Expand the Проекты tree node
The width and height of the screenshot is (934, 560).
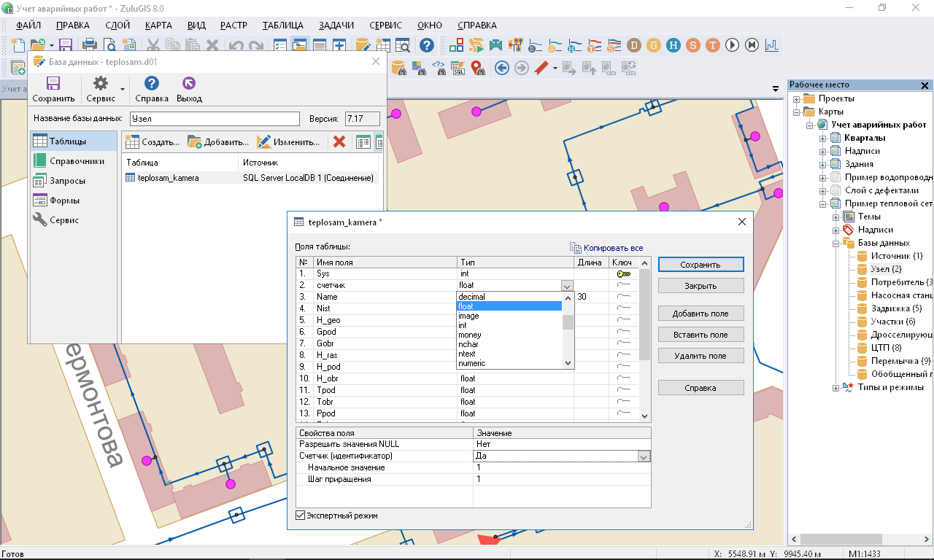797,98
